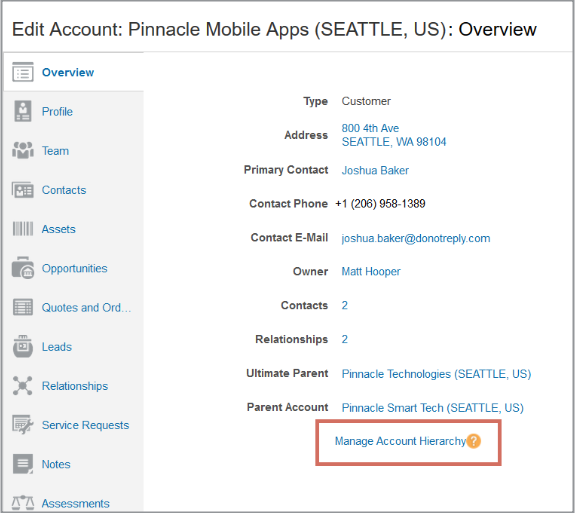575x513 pixels.
Task: Click the Service Requests wrench icon
Action: point(23,425)
